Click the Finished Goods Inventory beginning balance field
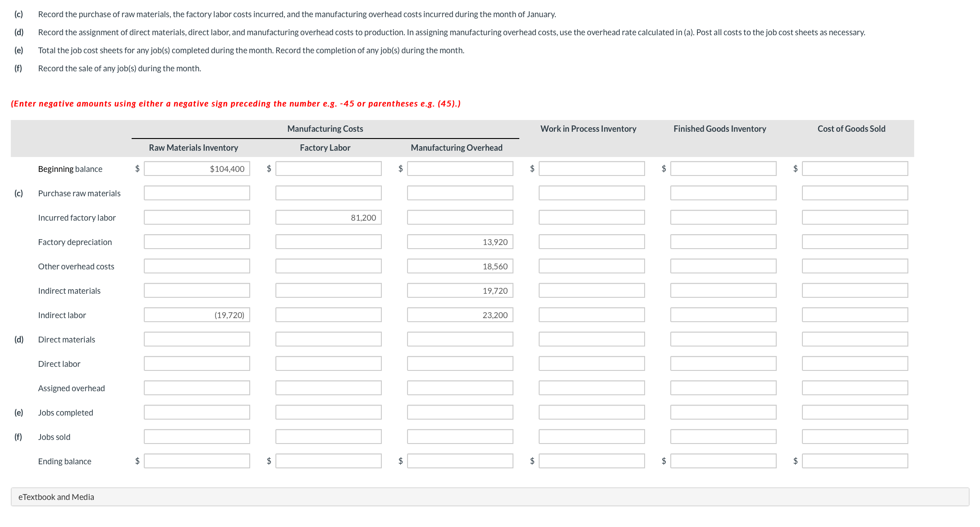Viewport: 980px width, 527px height. point(723,169)
